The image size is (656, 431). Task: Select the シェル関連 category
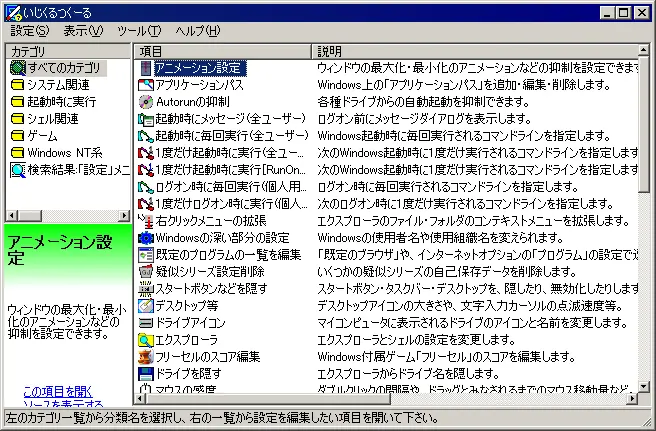(x=53, y=119)
